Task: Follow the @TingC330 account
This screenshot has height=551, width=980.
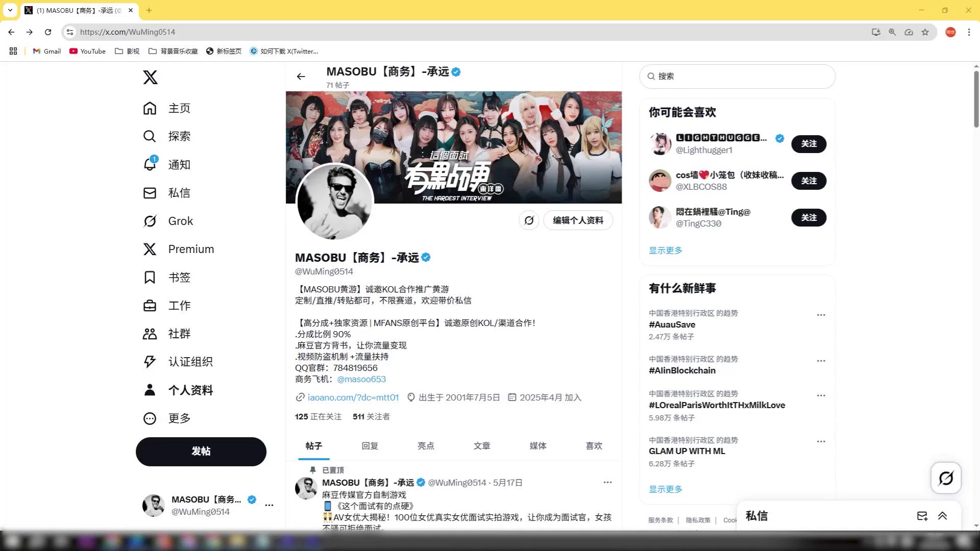Action: click(x=808, y=218)
